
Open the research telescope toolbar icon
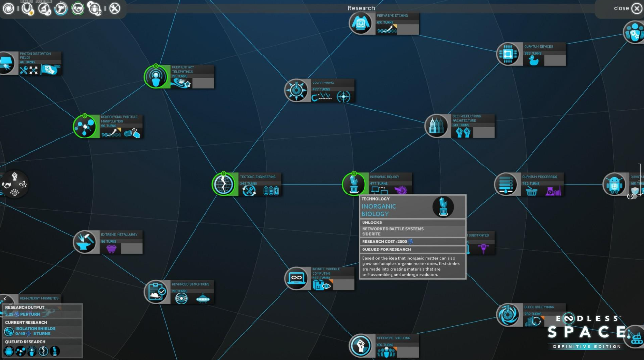43,8
